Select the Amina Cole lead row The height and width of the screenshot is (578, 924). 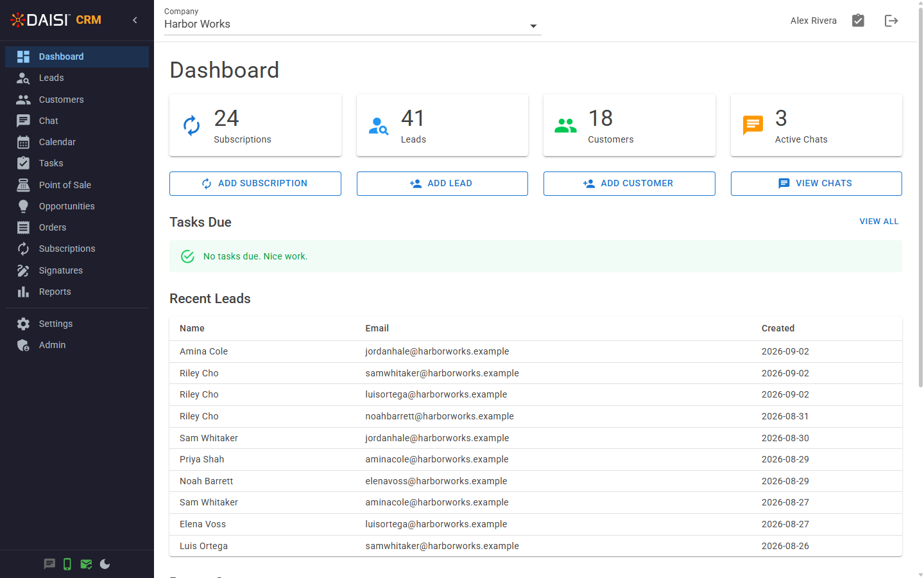536,352
